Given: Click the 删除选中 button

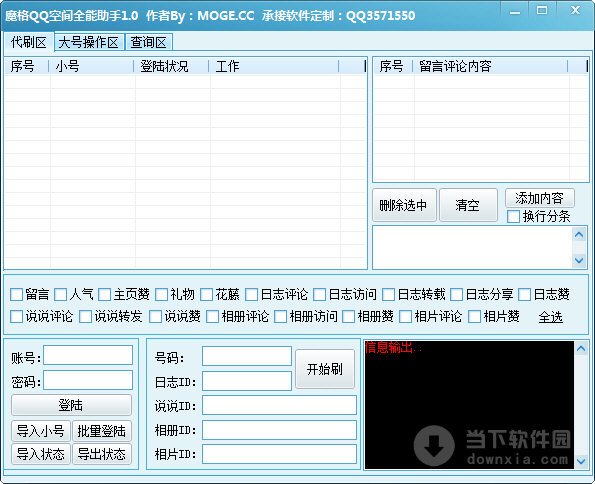Looking at the screenshot, I should click(404, 205).
